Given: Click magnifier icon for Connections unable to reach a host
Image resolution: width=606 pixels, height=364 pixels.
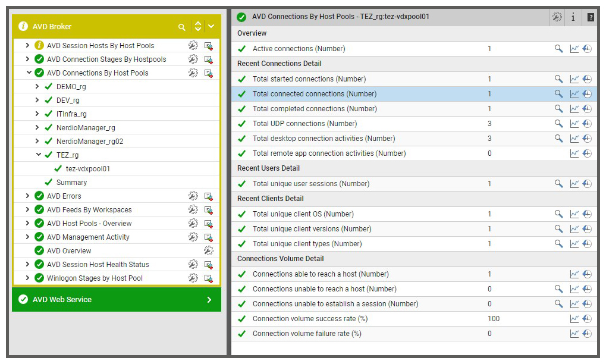Looking at the screenshot, I should pyautogui.click(x=558, y=289).
